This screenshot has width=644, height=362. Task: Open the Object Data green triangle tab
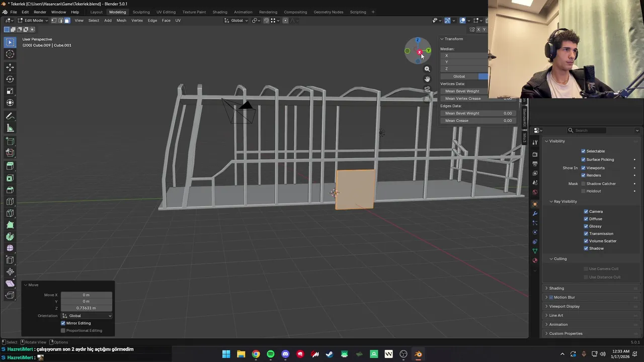click(x=535, y=251)
